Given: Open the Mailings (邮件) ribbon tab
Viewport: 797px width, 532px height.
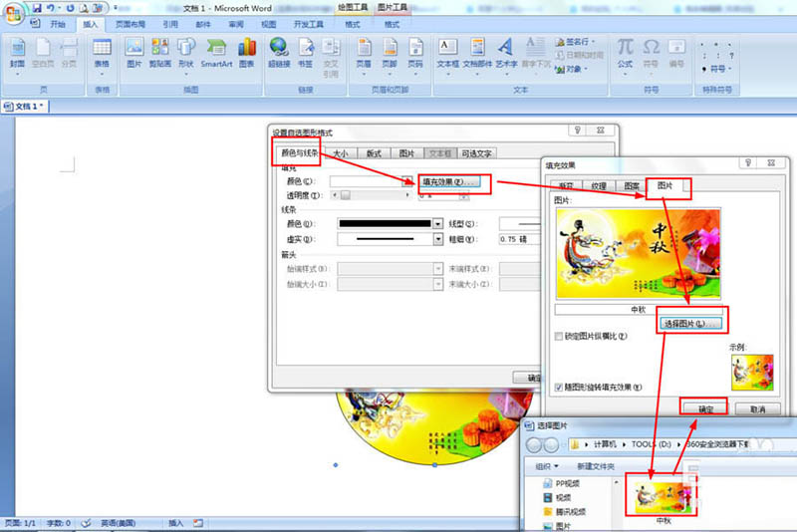Looking at the screenshot, I should [203, 24].
